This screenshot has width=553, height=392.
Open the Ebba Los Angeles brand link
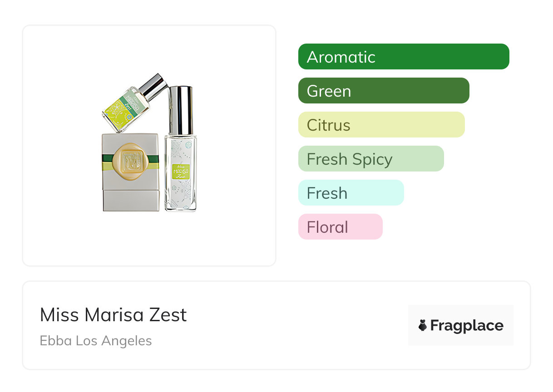coord(96,341)
